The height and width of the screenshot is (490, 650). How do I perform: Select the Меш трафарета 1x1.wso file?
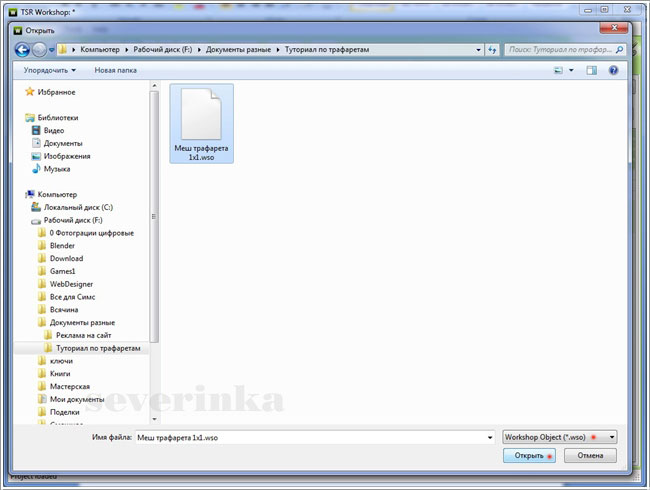pyautogui.click(x=202, y=123)
